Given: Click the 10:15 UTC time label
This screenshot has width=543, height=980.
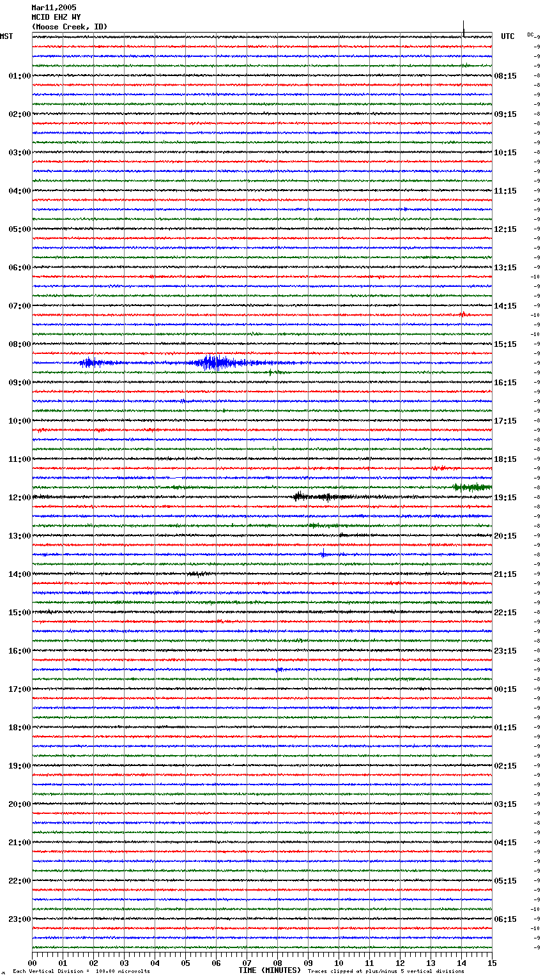Looking at the screenshot, I should point(505,153).
